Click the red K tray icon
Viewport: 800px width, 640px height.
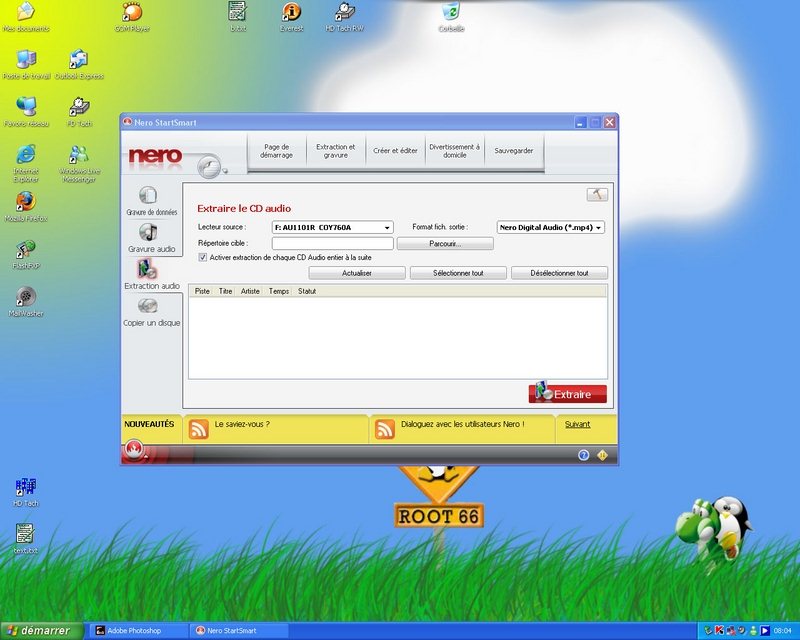tap(719, 631)
